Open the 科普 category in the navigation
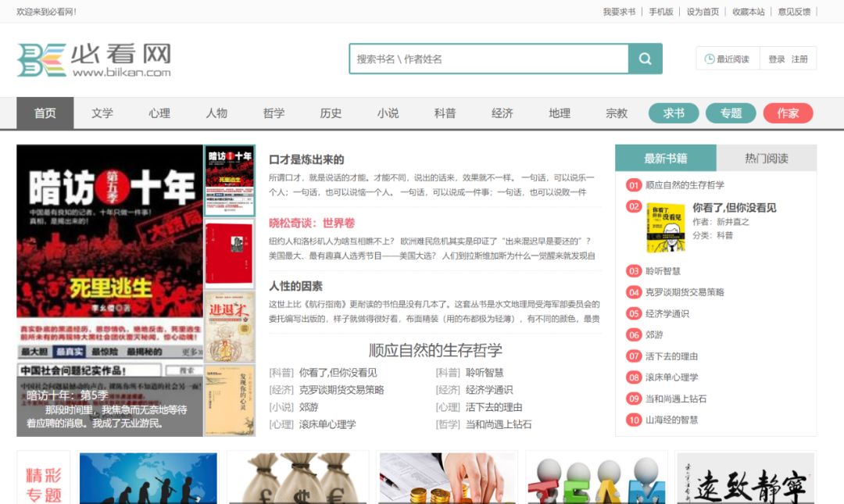 coord(445,113)
